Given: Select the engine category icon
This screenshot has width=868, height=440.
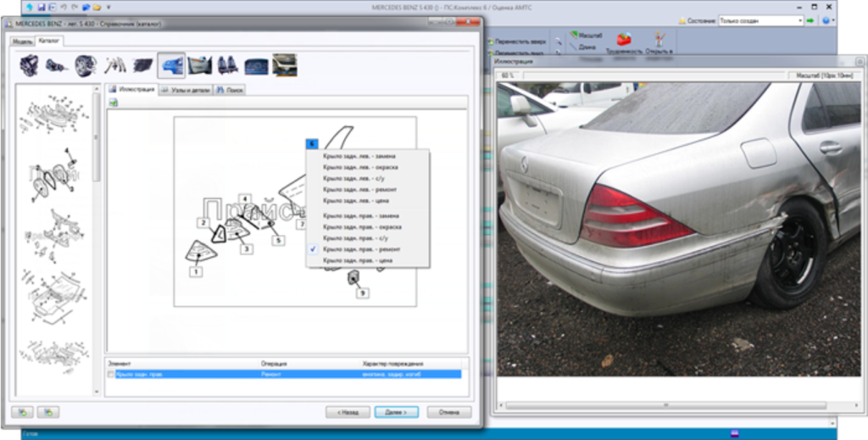Looking at the screenshot, I should click(28, 66).
